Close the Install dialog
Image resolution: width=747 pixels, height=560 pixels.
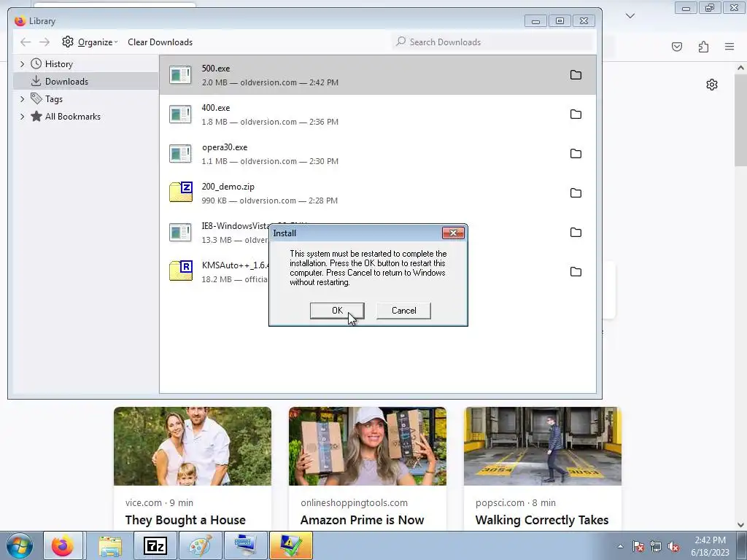pos(453,233)
